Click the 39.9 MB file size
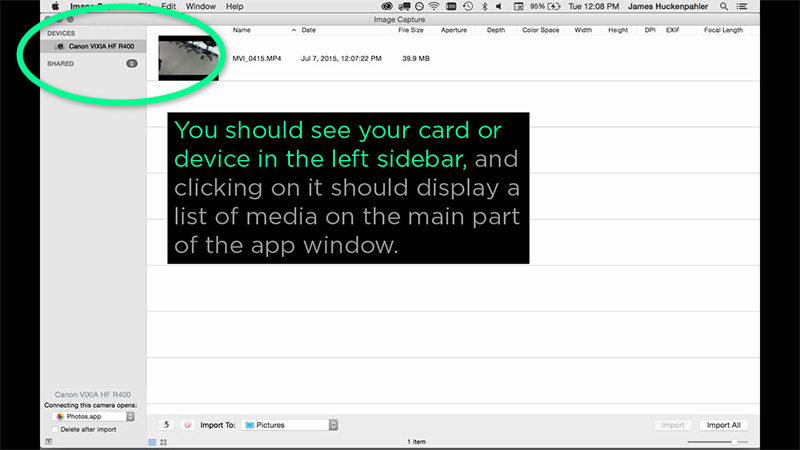The height and width of the screenshot is (450, 800). coord(416,58)
